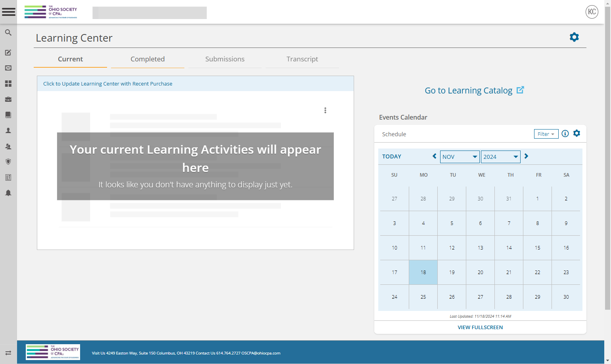Viewport: 611px width, 364px height.
Task: Open the edit pencil sidebar icon
Action: [x=8, y=52]
